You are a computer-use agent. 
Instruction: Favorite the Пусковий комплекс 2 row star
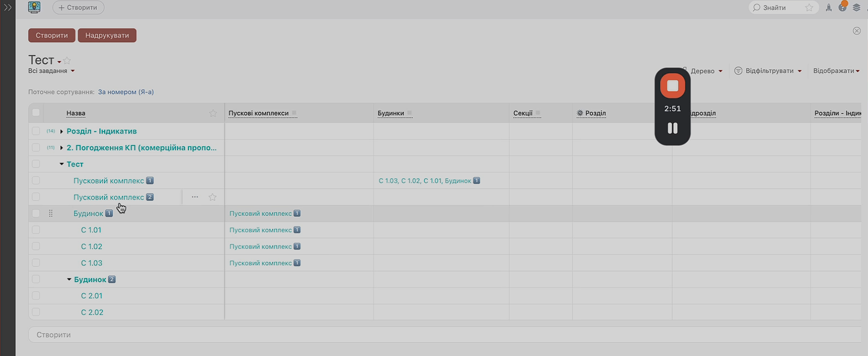tap(212, 197)
